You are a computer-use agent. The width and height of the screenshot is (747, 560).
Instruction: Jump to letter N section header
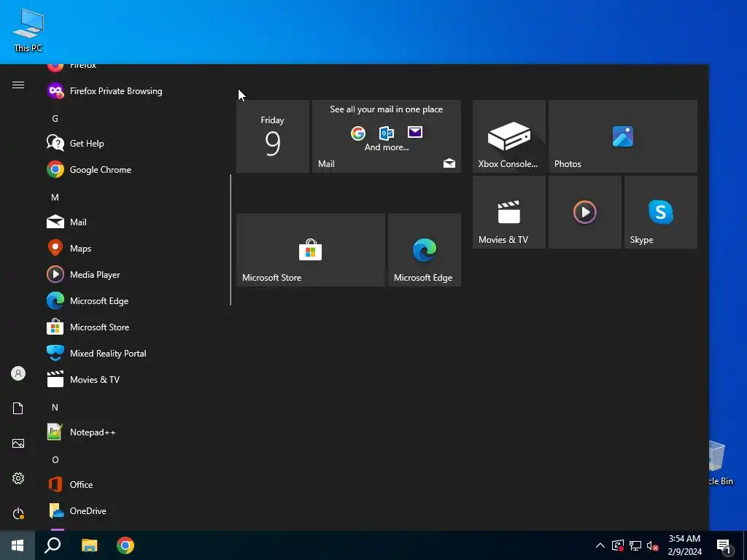[x=55, y=407]
